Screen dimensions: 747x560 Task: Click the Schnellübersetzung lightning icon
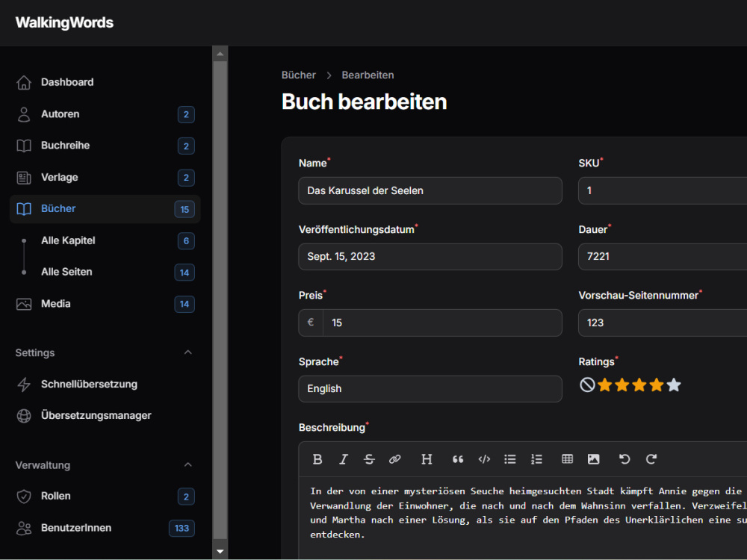coord(24,385)
